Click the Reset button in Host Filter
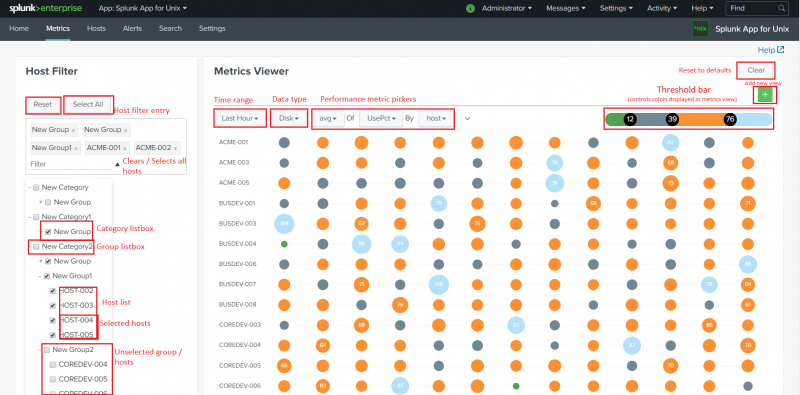800x395 pixels. pyautogui.click(x=43, y=105)
